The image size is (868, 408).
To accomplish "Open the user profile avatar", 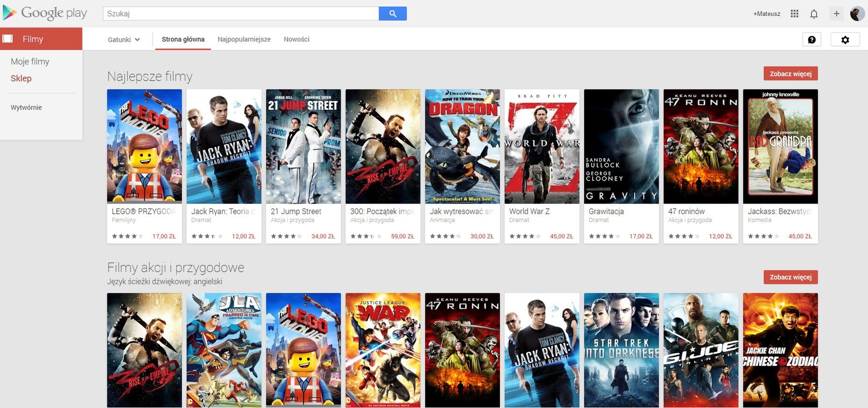I will pos(857,14).
